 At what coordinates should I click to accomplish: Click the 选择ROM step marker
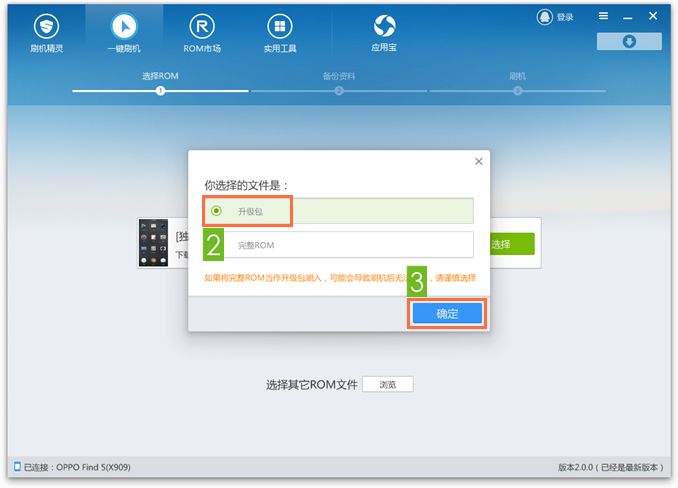[x=160, y=91]
